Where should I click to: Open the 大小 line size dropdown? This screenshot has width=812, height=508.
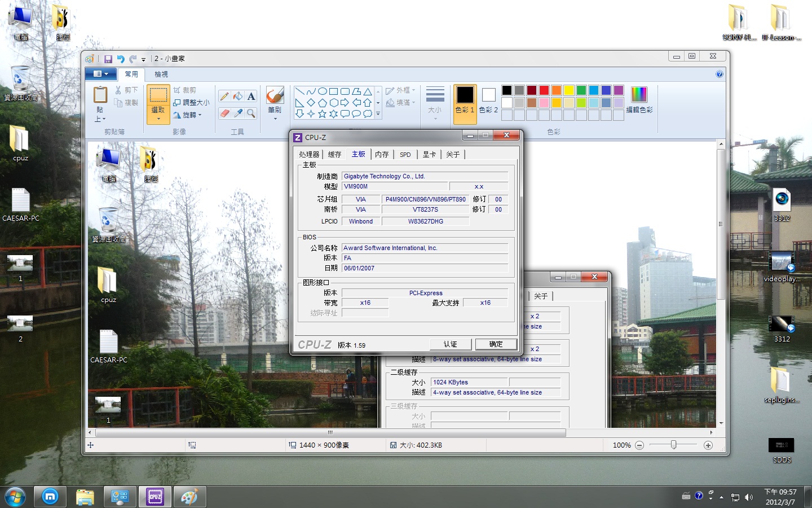point(435,103)
